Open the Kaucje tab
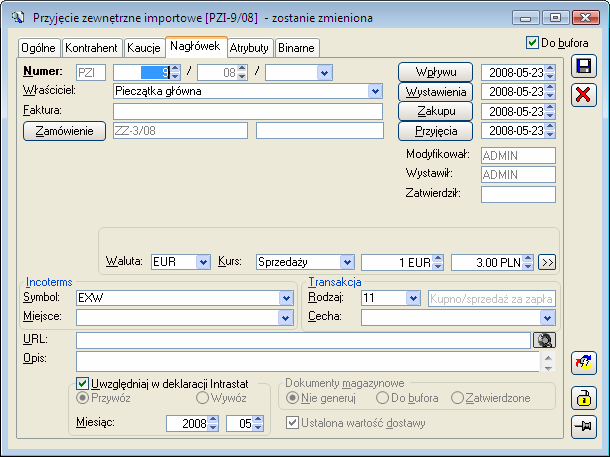The width and height of the screenshot is (610, 457). 144,48
